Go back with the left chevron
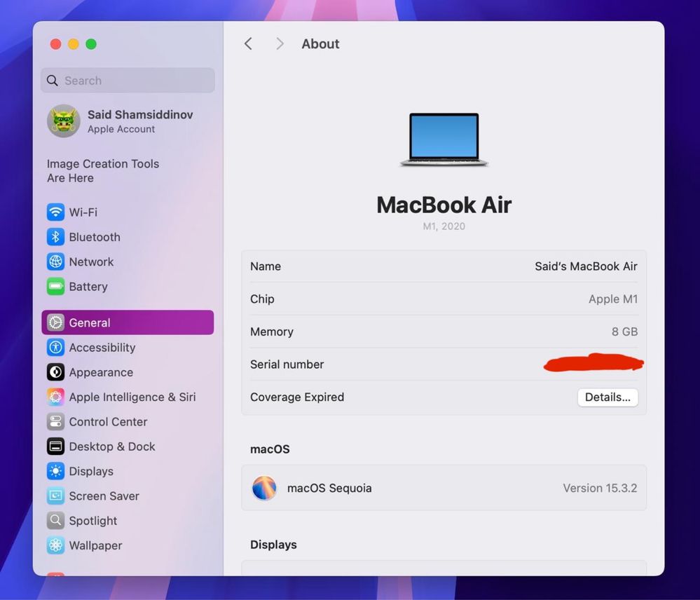Image resolution: width=700 pixels, height=600 pixels. 248,43
